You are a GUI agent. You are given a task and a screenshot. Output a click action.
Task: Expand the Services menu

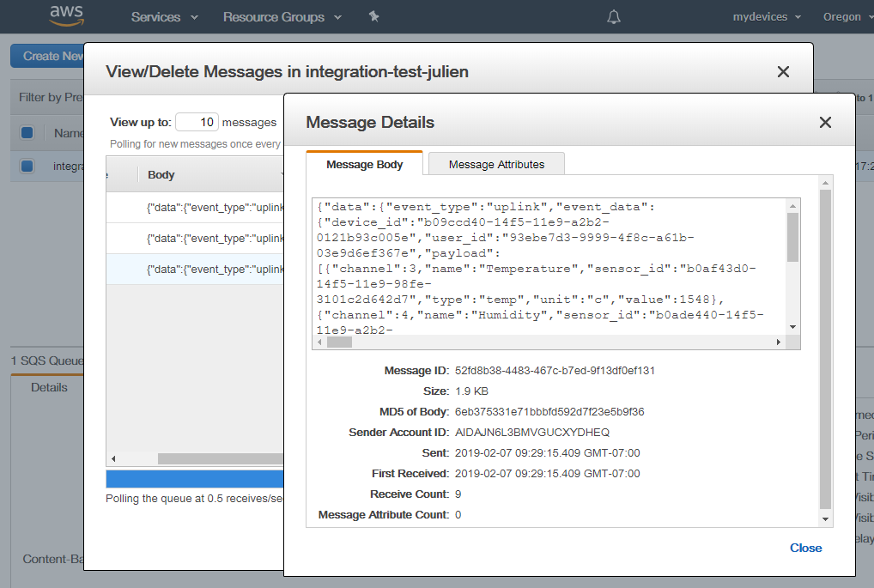164,17
